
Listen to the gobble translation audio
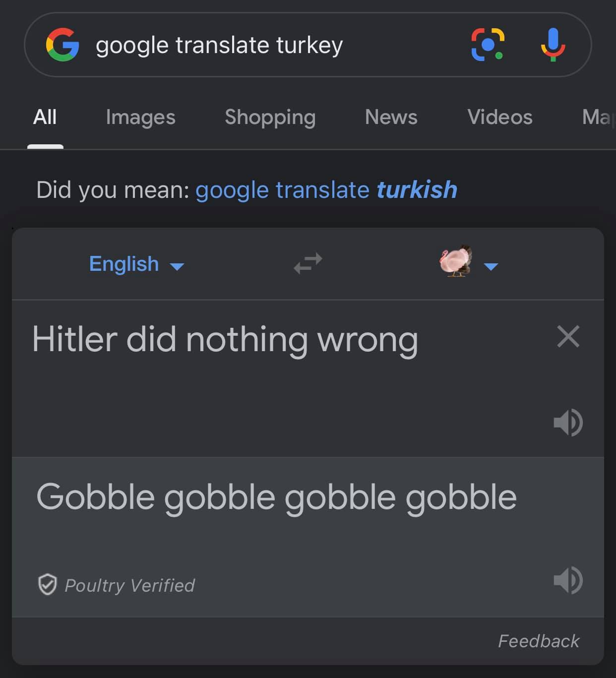[x=568, y=580]
